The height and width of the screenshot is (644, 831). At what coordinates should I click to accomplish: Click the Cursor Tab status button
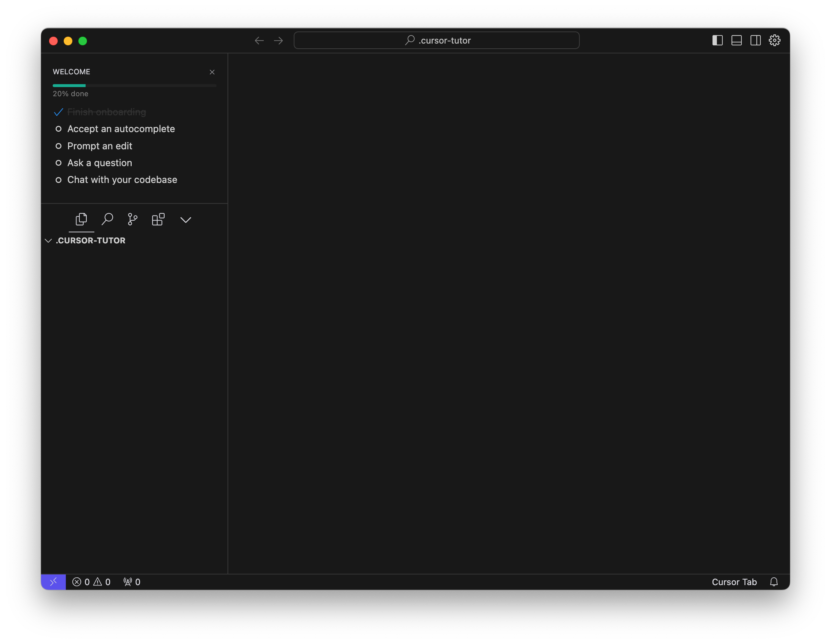tap(734, 582)
